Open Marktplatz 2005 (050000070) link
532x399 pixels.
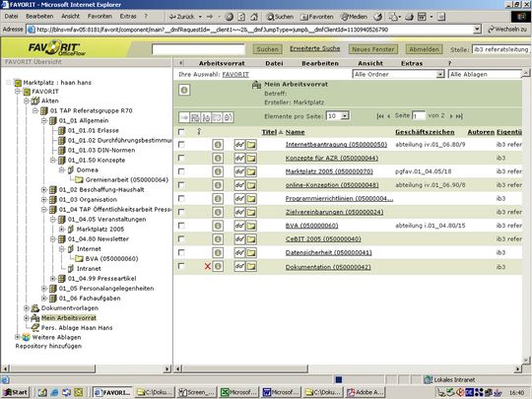tap(329, 171)
